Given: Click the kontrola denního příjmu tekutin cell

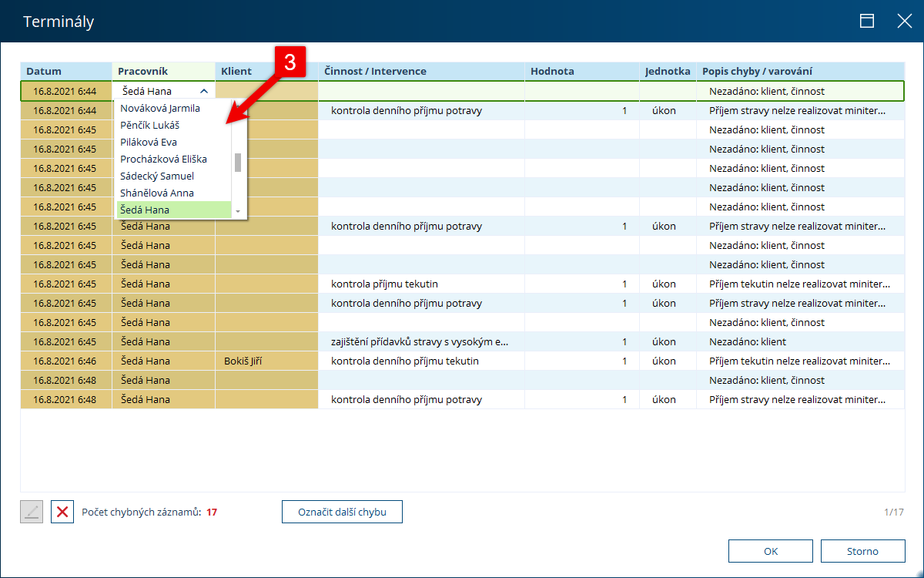Looking at the screenshot, I should (422, 361).
